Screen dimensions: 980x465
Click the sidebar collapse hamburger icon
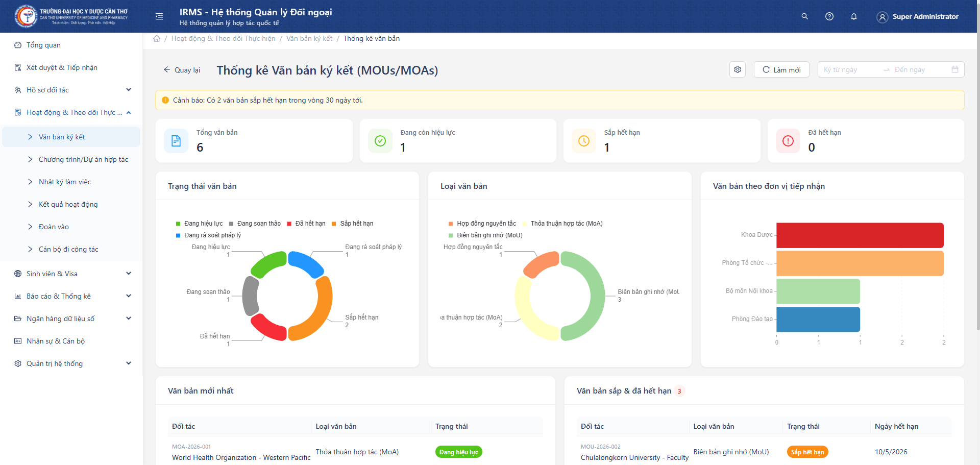point(159,16)
